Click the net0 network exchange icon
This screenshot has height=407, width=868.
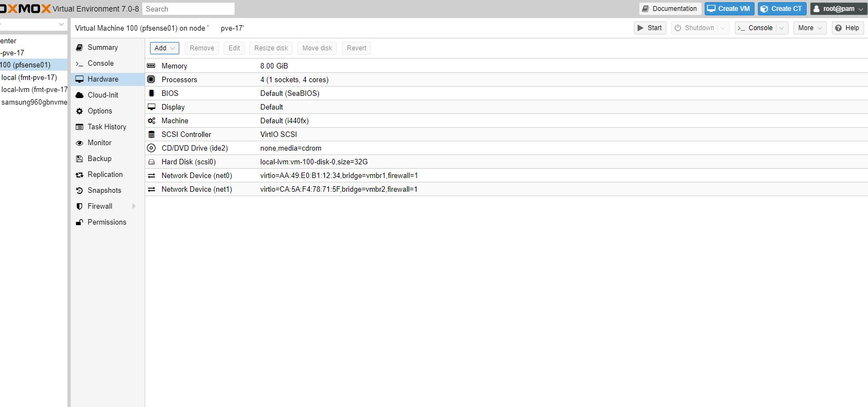point(151,176)
